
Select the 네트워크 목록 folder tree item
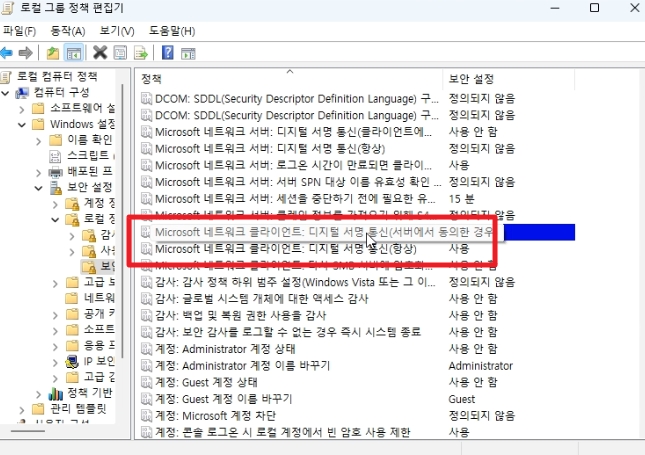(x=99, y=298)
